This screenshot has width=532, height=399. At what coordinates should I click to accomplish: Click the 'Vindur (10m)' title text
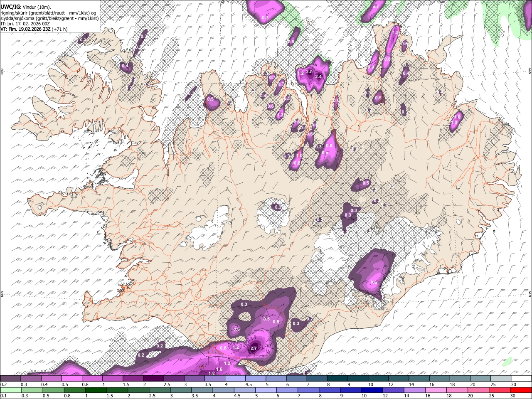pyautogui.click(x=37, y=7)
